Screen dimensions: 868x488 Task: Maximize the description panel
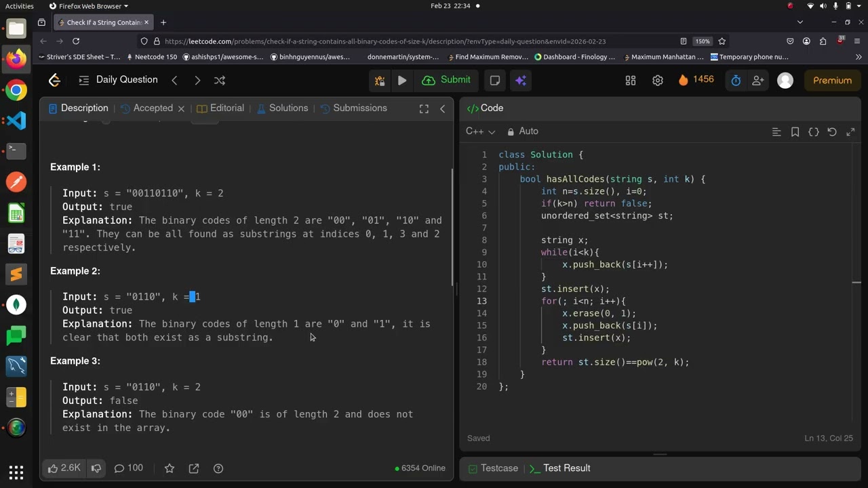[424, 108]
